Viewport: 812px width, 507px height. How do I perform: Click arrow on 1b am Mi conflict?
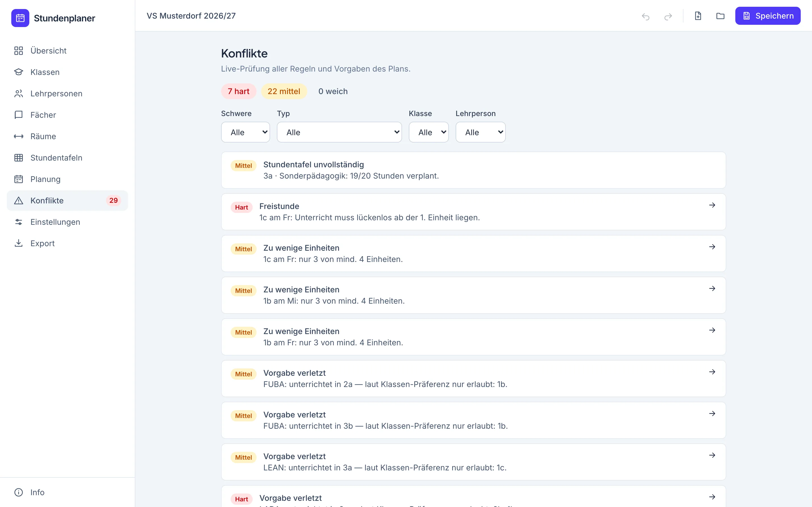coord(712,288)
